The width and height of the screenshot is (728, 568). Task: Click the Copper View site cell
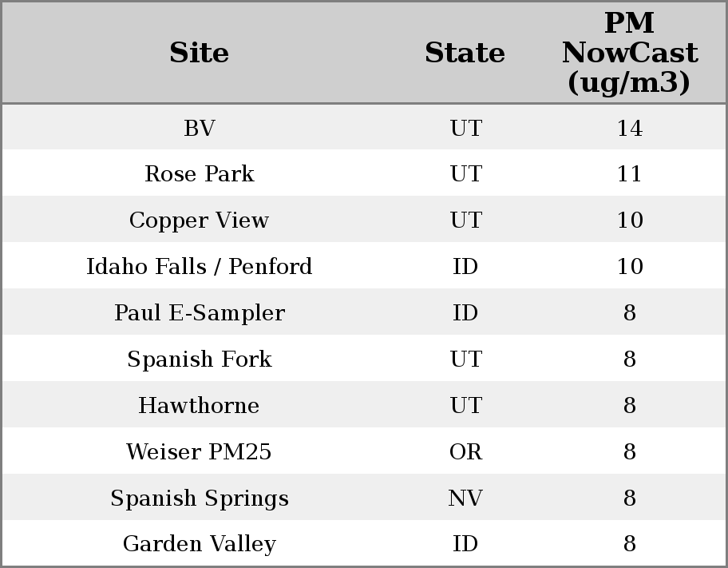click(x=199, y=220)
